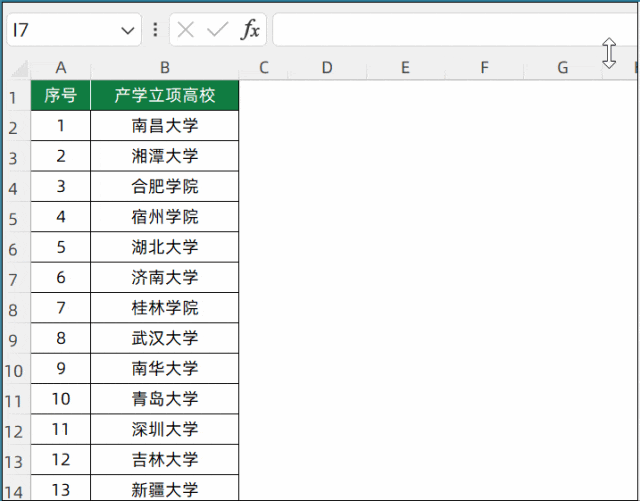Select the cell 南华大学
Image resolution: width=640 pixels, height=501 pixels.
pyautogui.click(x=164, y=369)
